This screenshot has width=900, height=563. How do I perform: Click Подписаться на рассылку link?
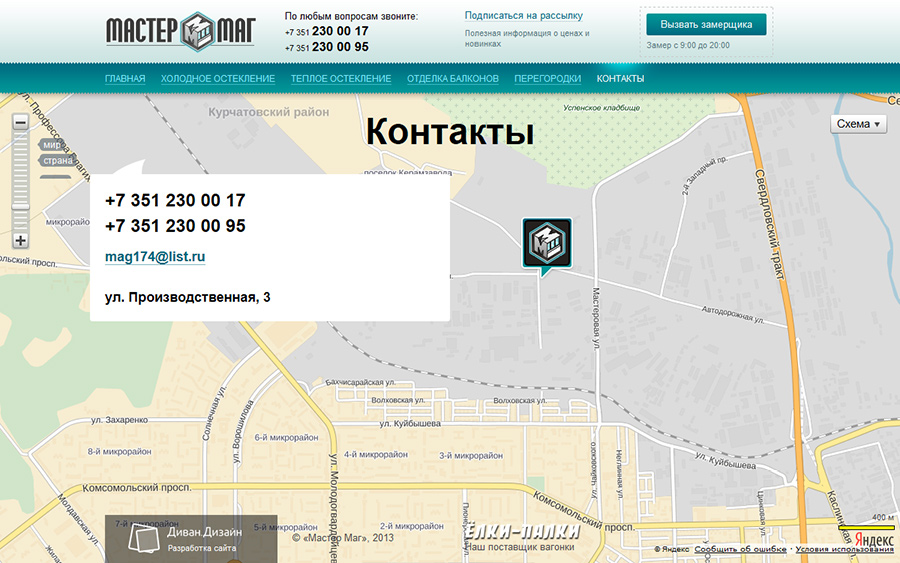tap(523, 16)
